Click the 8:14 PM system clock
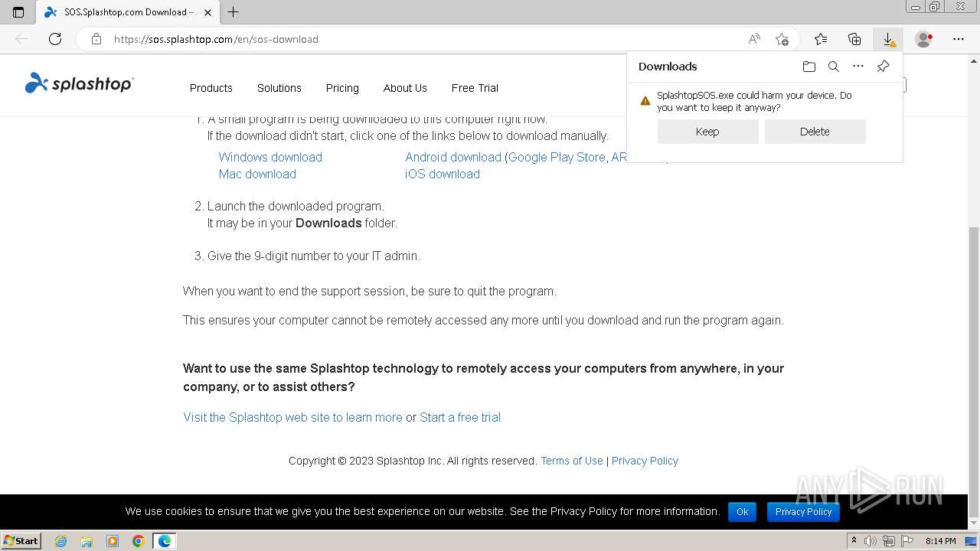The height and width of the screenshot is (551, 980). click(940, 541)
